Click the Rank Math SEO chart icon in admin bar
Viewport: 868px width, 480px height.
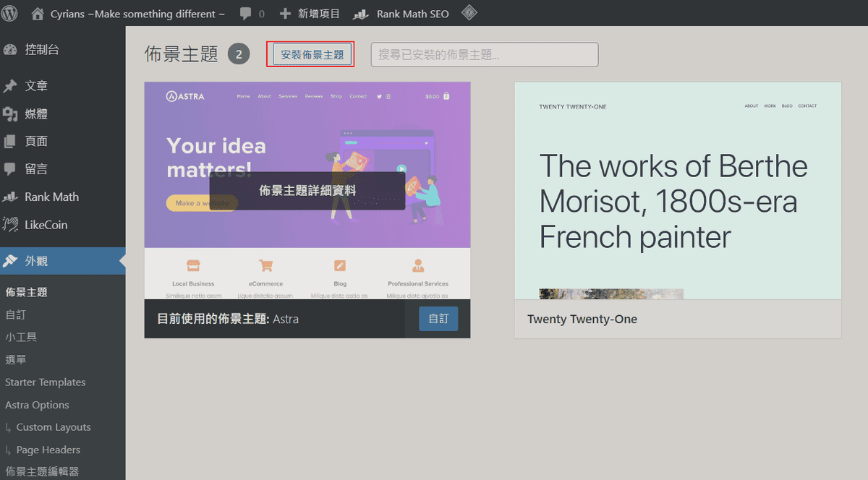(361, 14)
